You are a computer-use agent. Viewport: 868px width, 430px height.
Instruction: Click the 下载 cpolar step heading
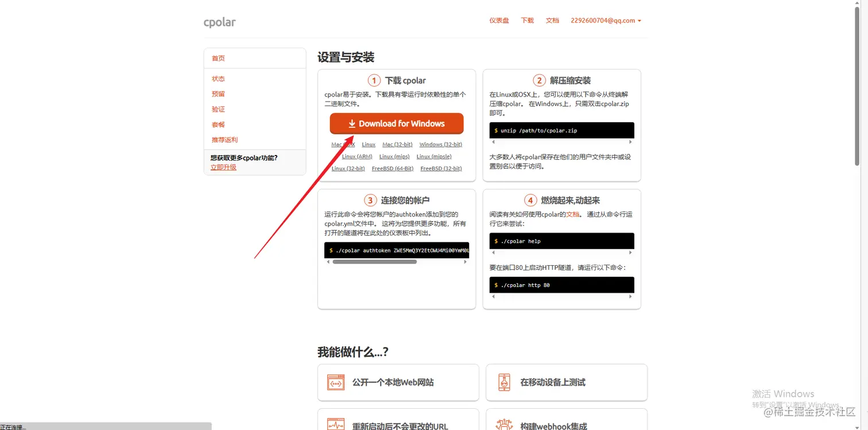pos(405,80)
